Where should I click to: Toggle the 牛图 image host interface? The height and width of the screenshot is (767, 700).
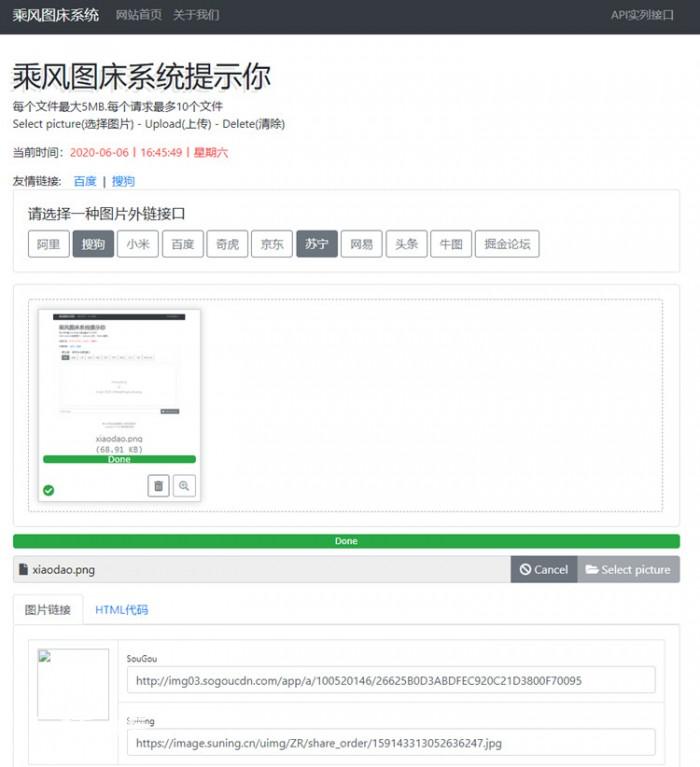point(451,244)
